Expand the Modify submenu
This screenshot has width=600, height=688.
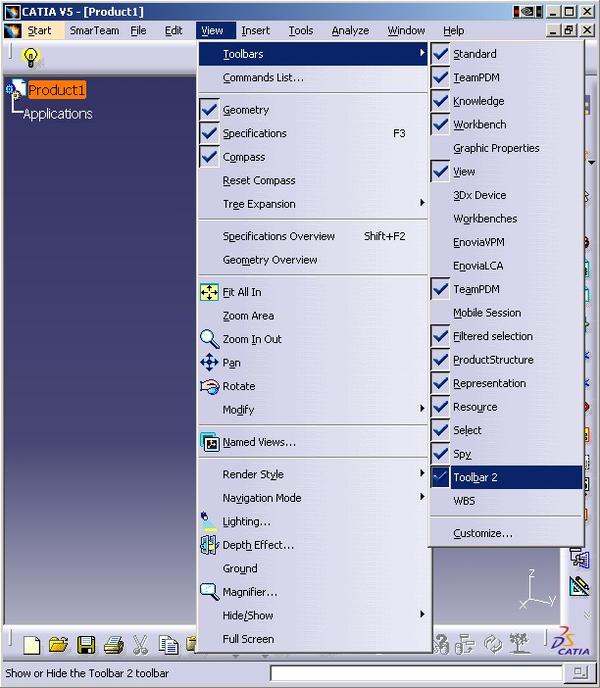pyautogui.click(x=313, y=410)
